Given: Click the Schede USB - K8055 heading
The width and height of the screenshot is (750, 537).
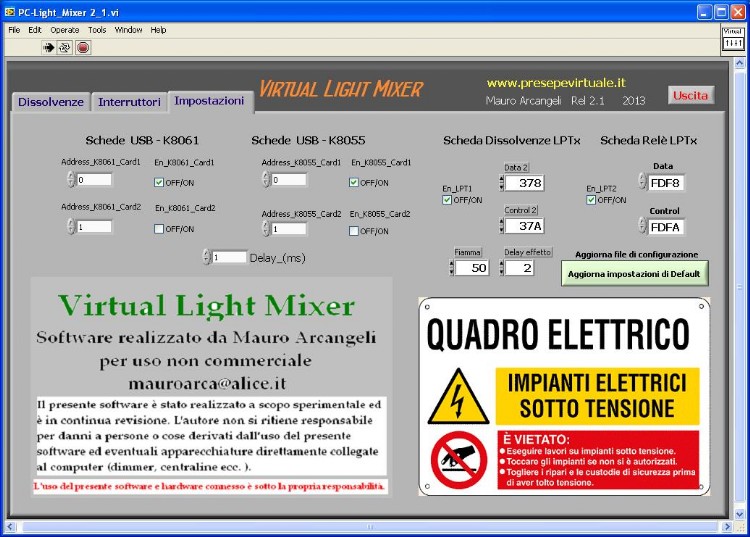Looking at the screenshot, I should (x=308, y=140).
